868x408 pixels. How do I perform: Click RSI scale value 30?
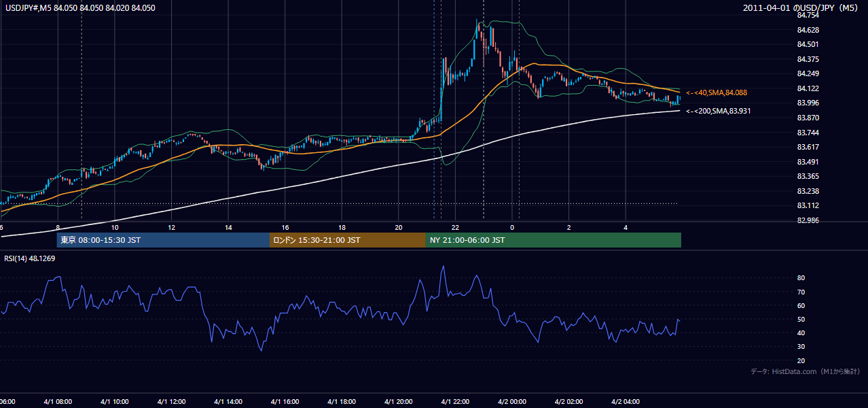(x=801, y=347)
